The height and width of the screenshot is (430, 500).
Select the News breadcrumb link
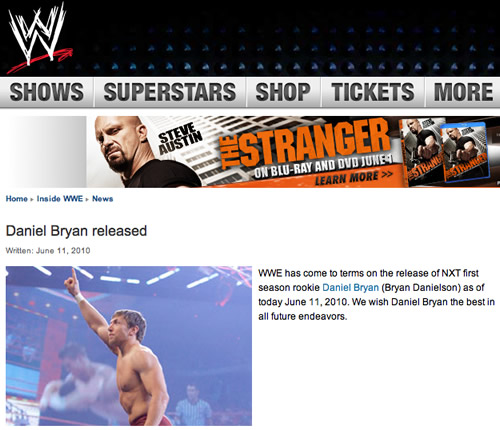(x=102, y=199)
